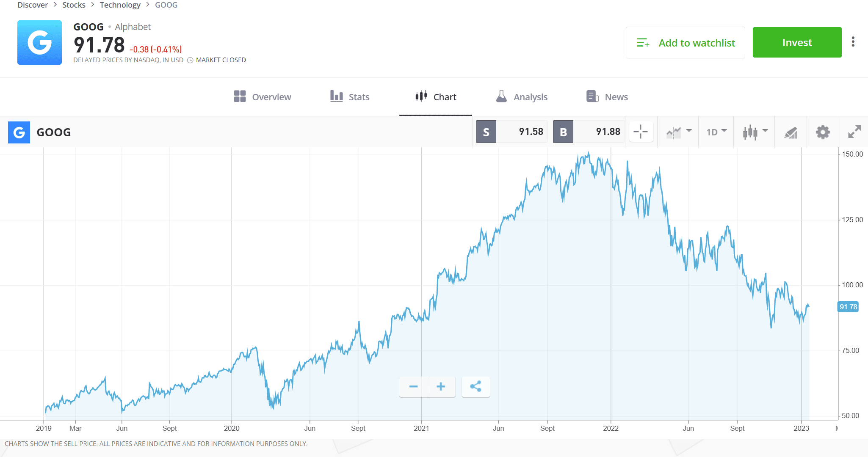Screen dimensions: 868x457
Task: Open the 1D timeframe dropdown
Action: (x=716, y=132)
